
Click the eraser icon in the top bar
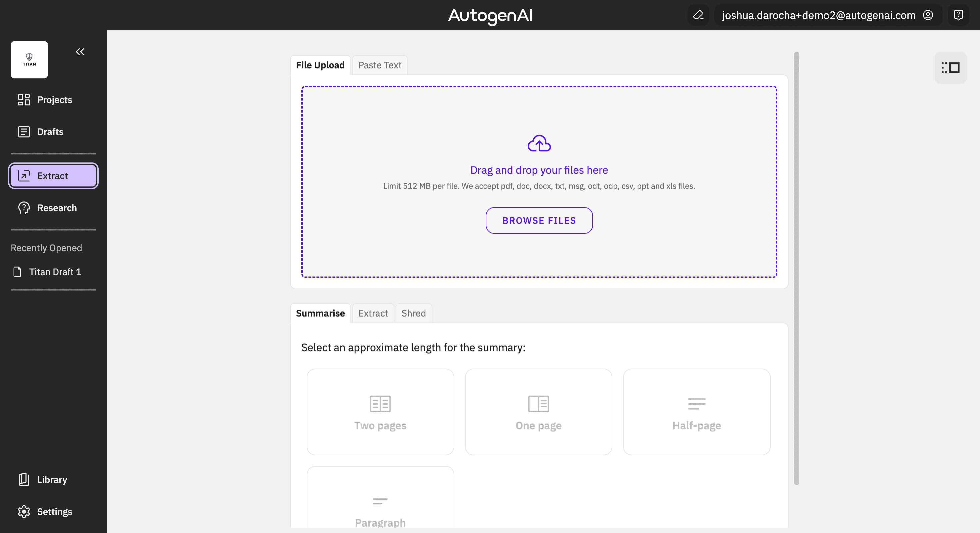click(x=698, y=15)
